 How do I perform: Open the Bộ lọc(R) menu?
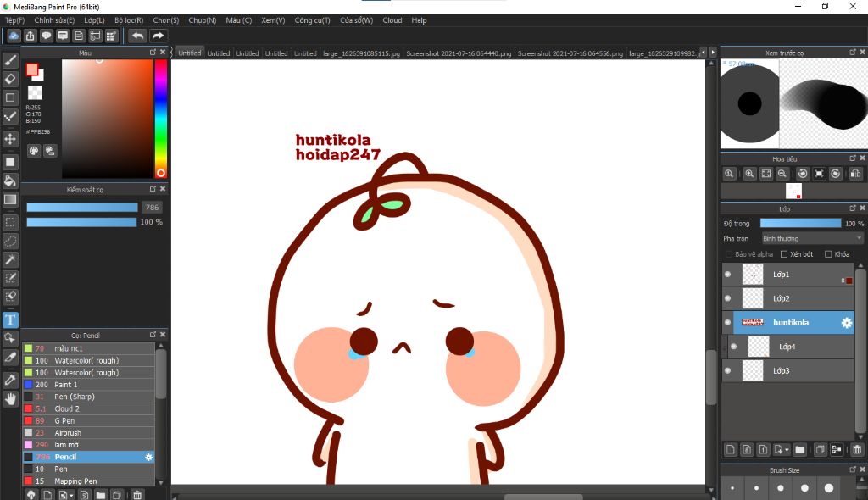pos(129,20)
